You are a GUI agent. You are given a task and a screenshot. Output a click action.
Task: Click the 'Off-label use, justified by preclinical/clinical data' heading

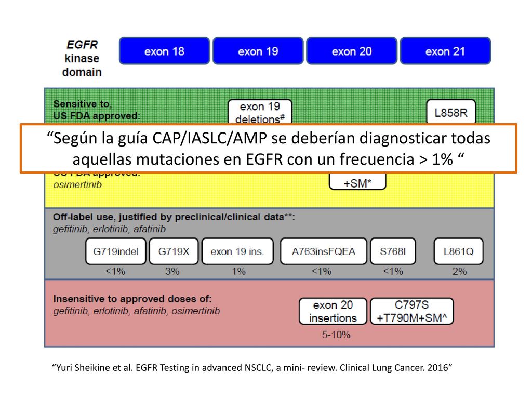(174, 217)
